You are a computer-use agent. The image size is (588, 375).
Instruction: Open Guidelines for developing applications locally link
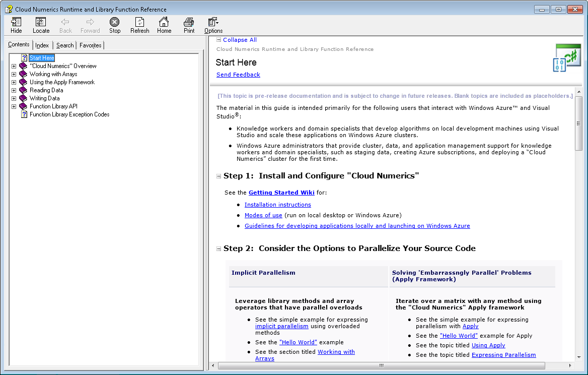point(357,226)
